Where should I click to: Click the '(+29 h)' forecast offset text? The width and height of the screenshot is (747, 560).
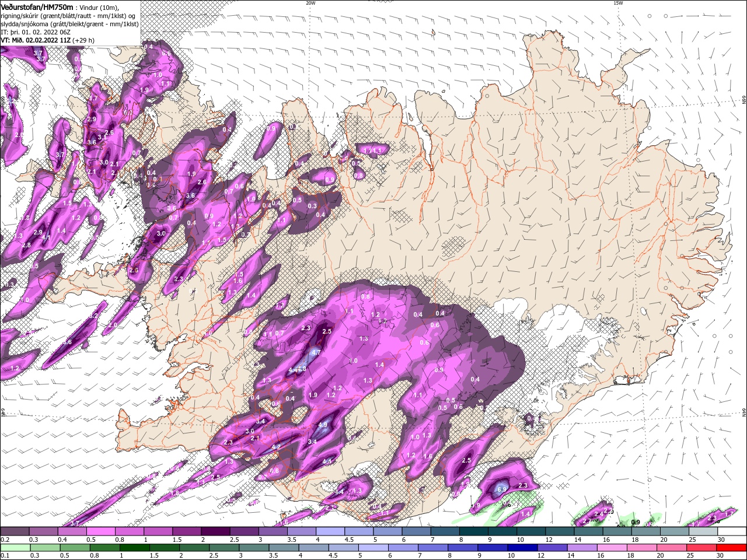click(x=84, y=40)
